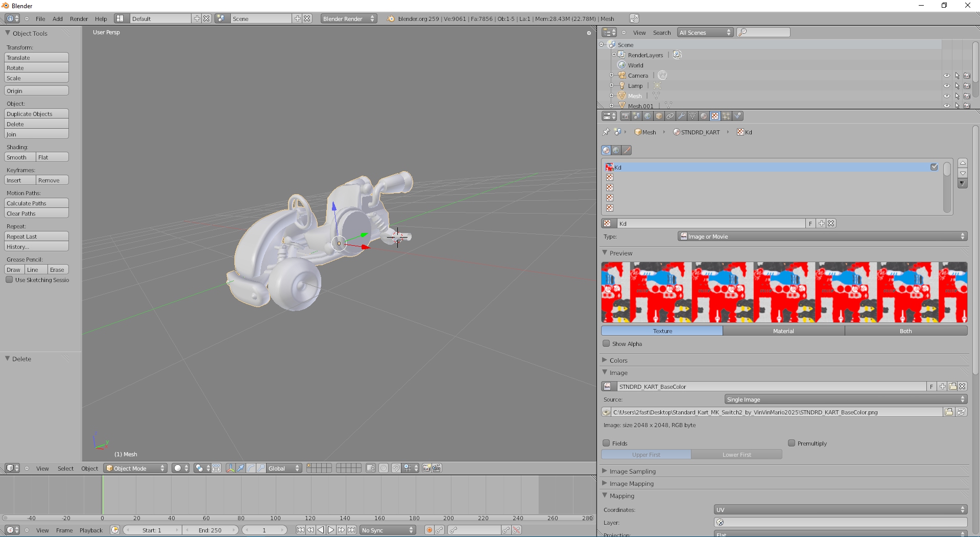The height and width of the screenshot is (537, 980).
Task: Open the Scene properties tab icon
Action: 637,116
